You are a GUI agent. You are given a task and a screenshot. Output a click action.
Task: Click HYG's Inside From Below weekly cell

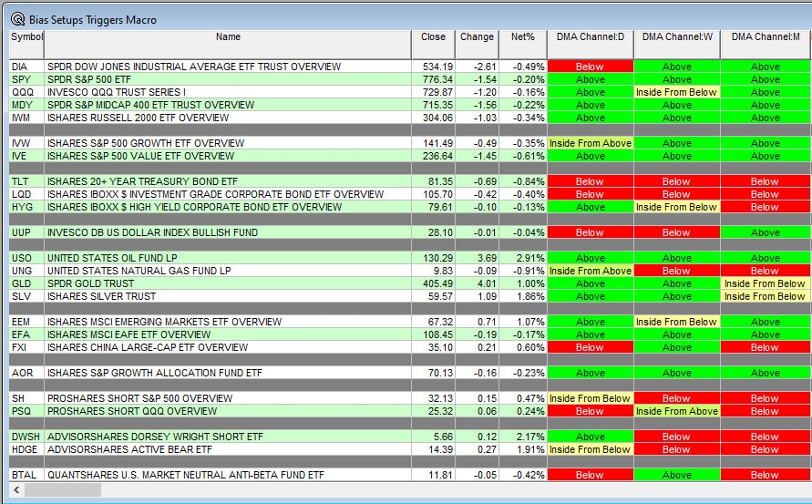pyautogui.click(x=677, y=207)
